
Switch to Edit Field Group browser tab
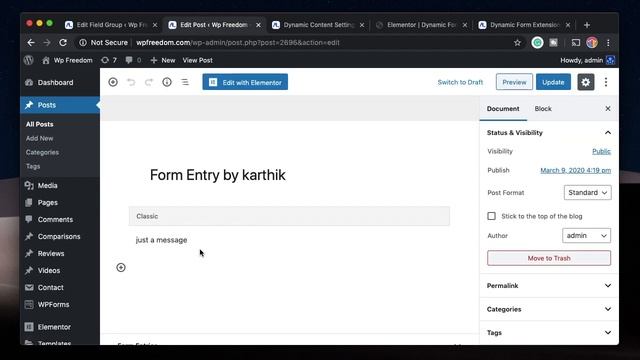pos(111,25)
